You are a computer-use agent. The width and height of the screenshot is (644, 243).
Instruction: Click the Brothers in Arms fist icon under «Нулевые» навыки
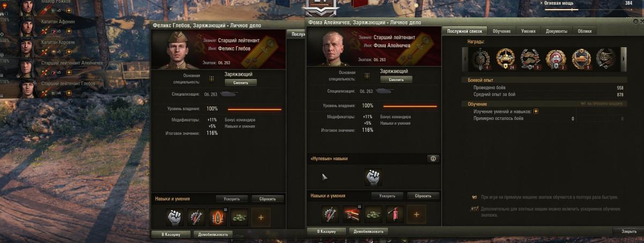[x=374, y=177]
